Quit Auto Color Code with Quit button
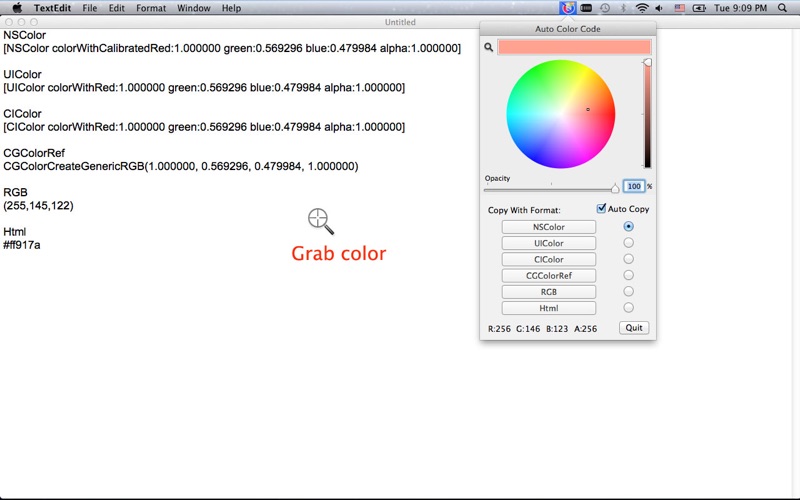This screenshot has height=500, width=800. click(634, 328)
